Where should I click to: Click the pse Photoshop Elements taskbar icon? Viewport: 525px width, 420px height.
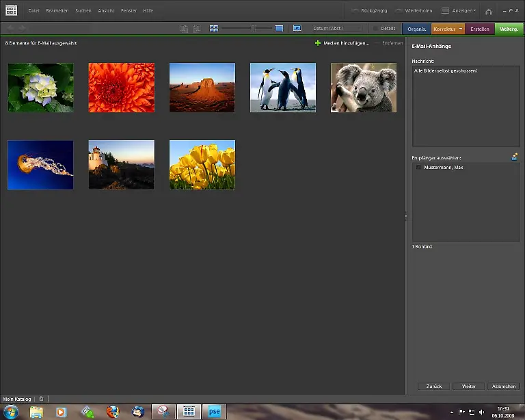click(215, 412)
